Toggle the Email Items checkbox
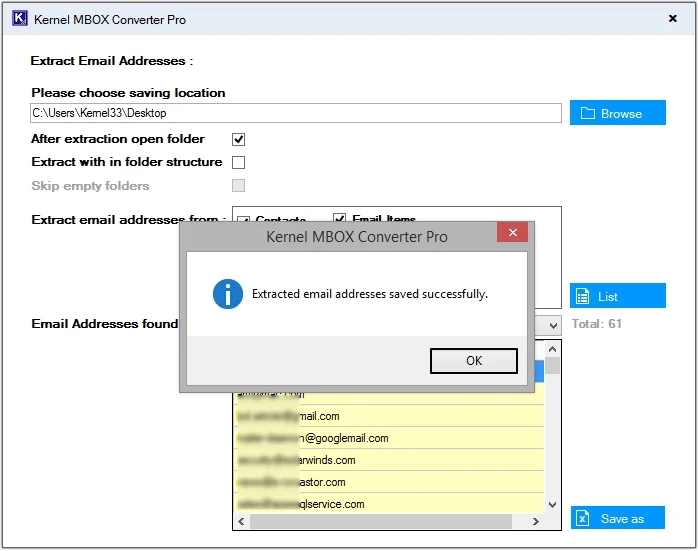Image resolution: width=699 pixels, height=551 pixels. tap(339, 218)
